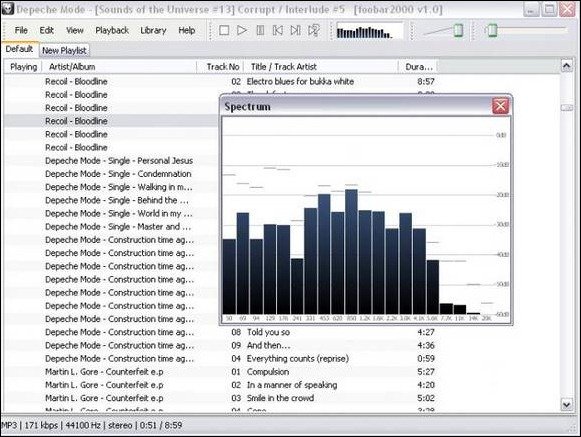The image size is (581, 437).
Task: Skip to the previous track
Action: click(x=278, y=30)
